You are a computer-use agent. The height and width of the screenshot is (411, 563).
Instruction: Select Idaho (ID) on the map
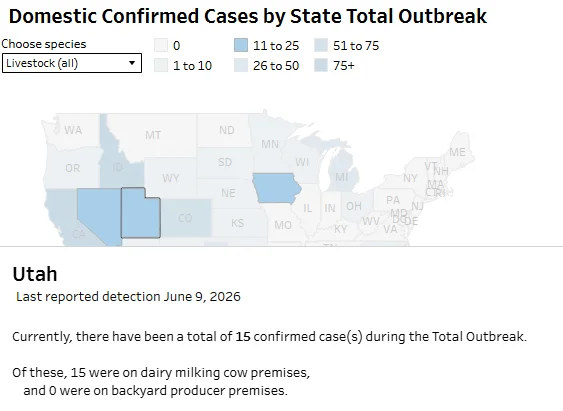(x=117, y=167)
